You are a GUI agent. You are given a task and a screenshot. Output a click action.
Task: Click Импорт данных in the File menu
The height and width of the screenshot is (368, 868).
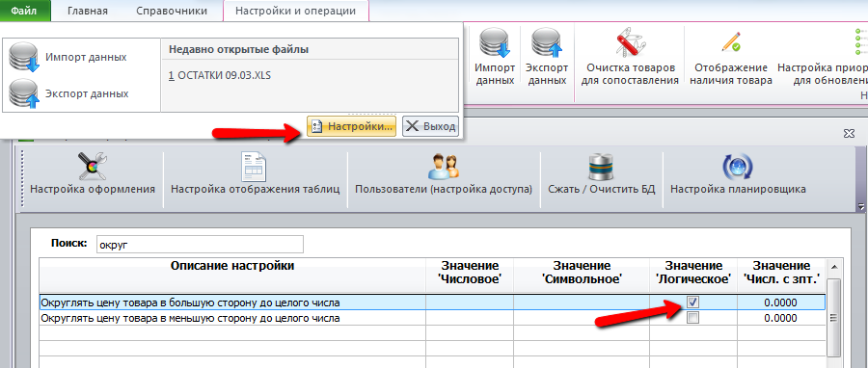[x=68, y=57]
